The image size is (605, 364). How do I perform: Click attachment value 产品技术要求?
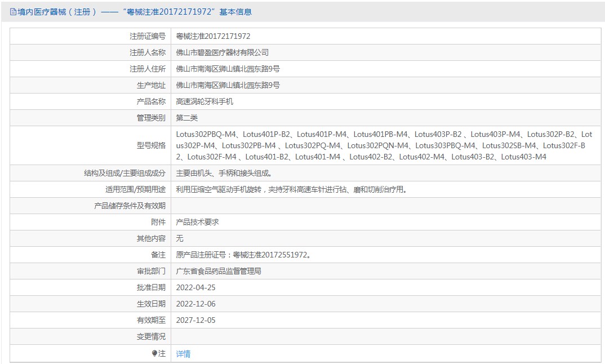click(198, 223)
